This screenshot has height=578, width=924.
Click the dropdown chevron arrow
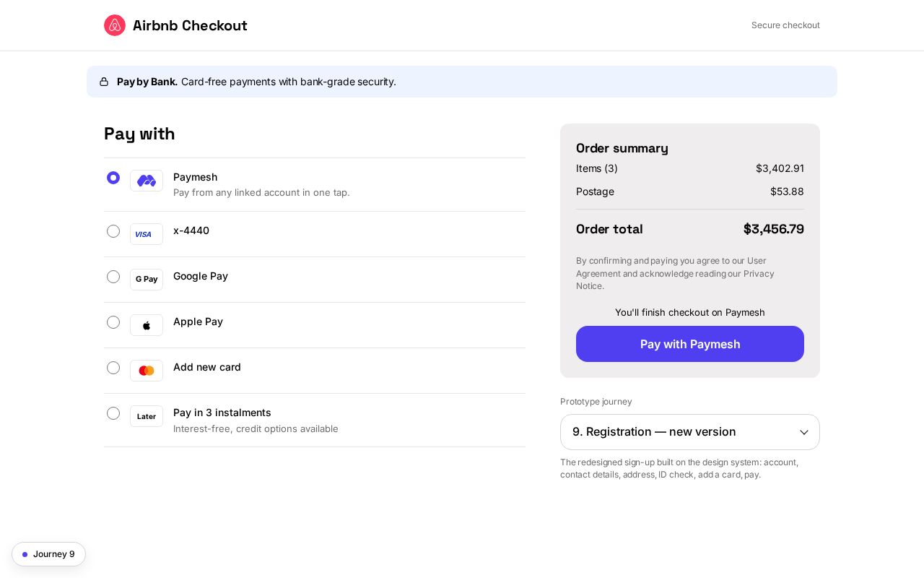tap(804, 432)
